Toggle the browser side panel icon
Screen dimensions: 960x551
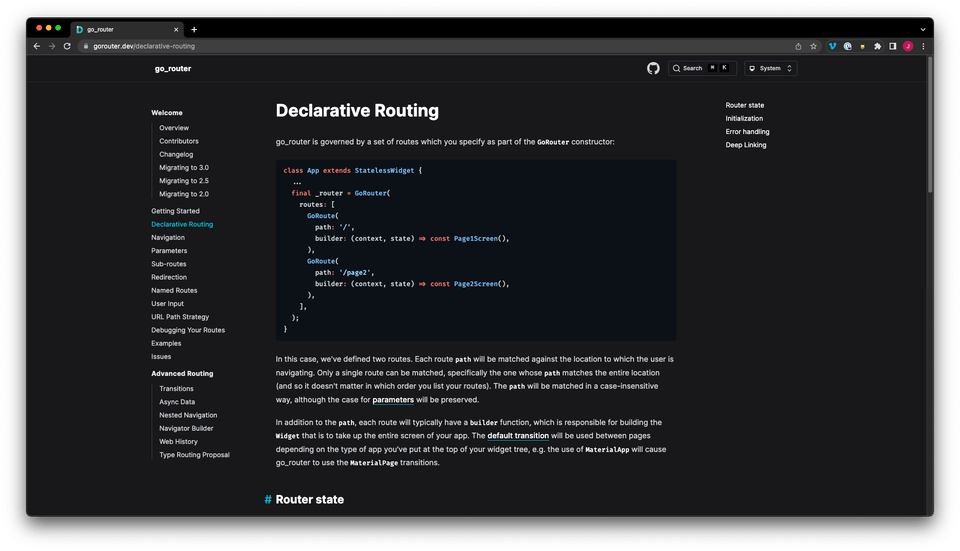(x=893, y=46)
